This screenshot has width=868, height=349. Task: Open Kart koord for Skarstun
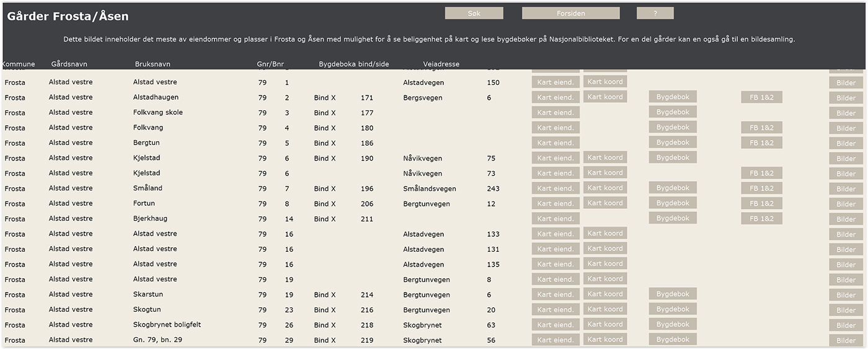605,294
